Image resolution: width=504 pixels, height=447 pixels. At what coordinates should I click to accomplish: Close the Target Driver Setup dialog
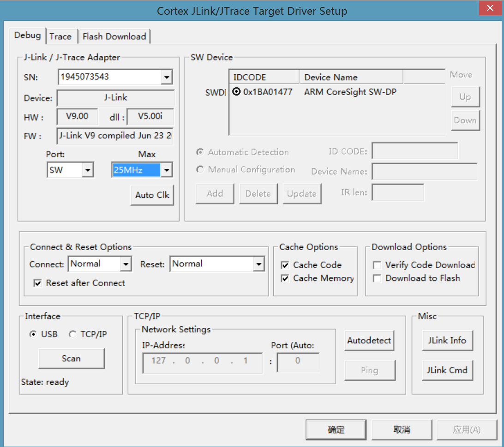click(490, 8)
